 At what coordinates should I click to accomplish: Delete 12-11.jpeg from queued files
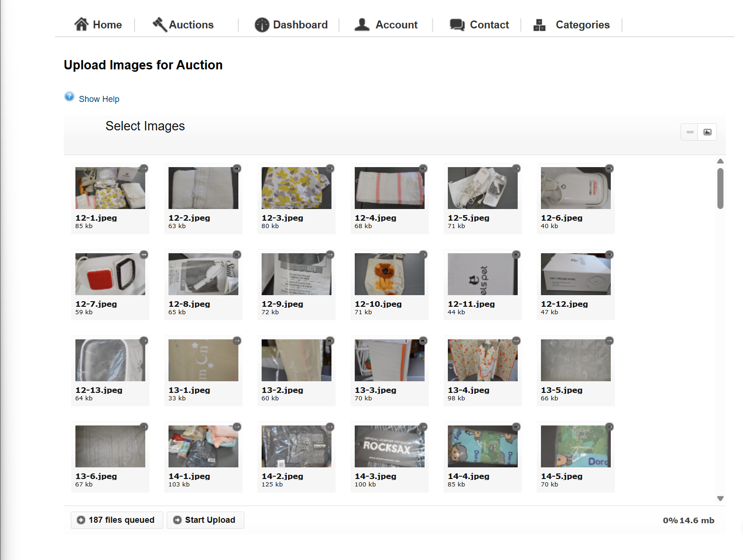516,255
